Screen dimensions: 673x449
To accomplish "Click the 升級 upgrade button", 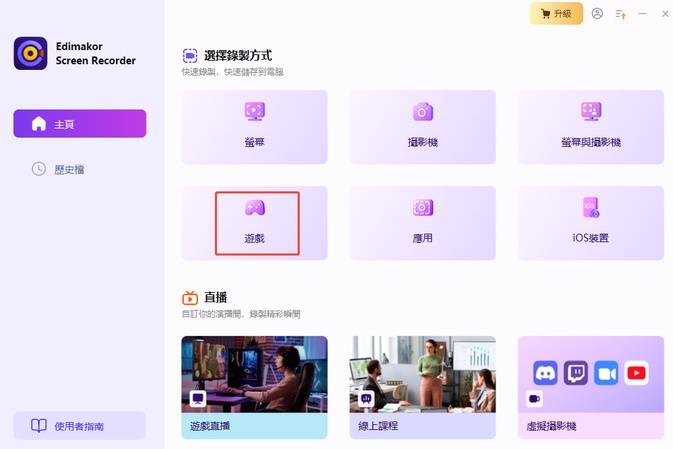I will tap(556, 14).
